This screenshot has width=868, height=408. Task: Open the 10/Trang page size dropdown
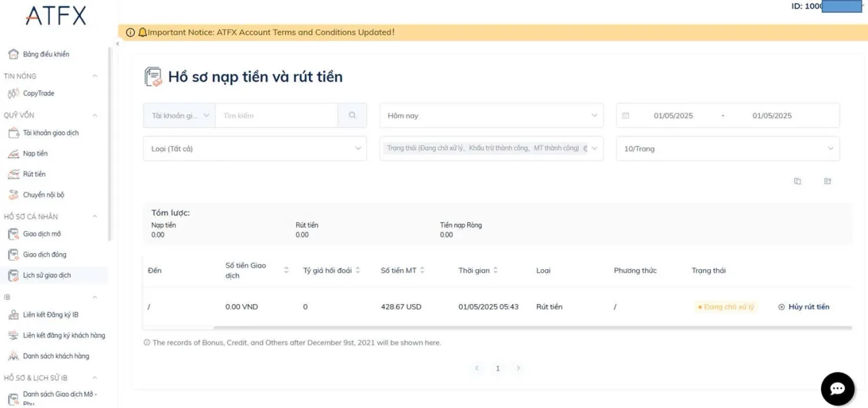click(x=727, y=148)
